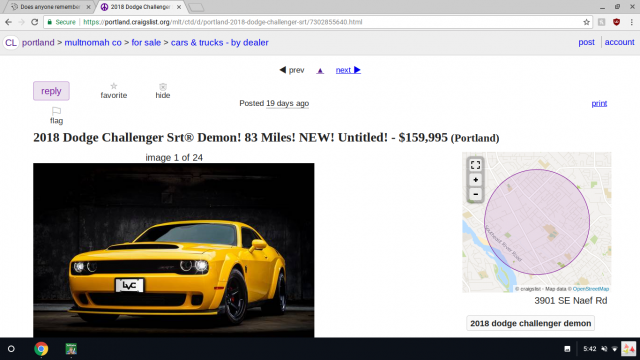Screen dimensions: 640x360
Task: Navigate to multnomah co breadcrumb
Action: click(93, 42)
